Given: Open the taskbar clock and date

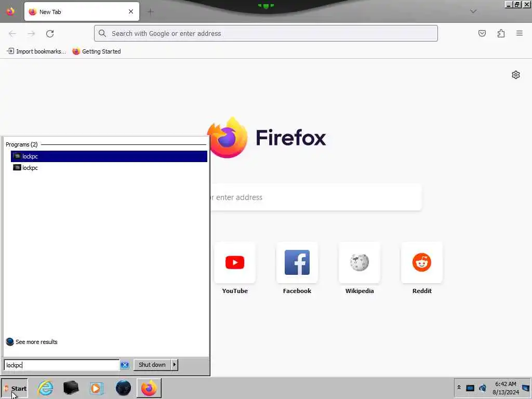Looking at the screenshot, I should [x=506, y=388].
